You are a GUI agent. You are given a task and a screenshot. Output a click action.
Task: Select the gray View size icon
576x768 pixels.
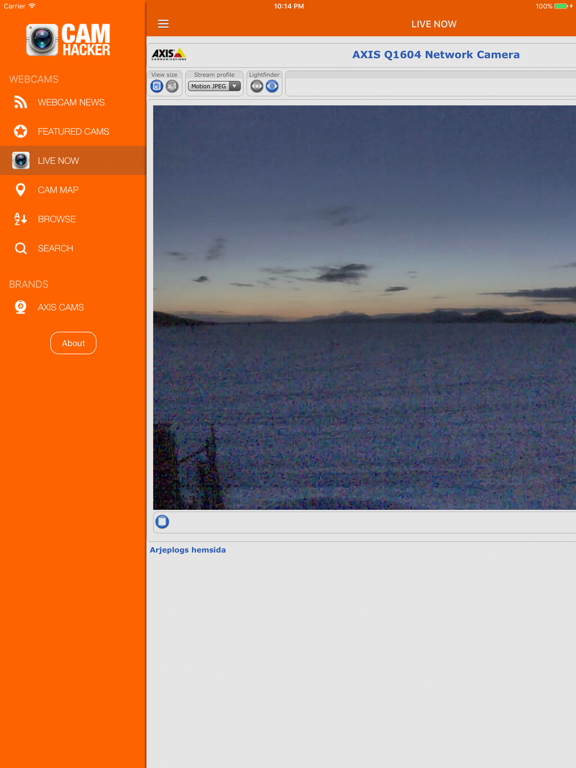tap(172, 86)
